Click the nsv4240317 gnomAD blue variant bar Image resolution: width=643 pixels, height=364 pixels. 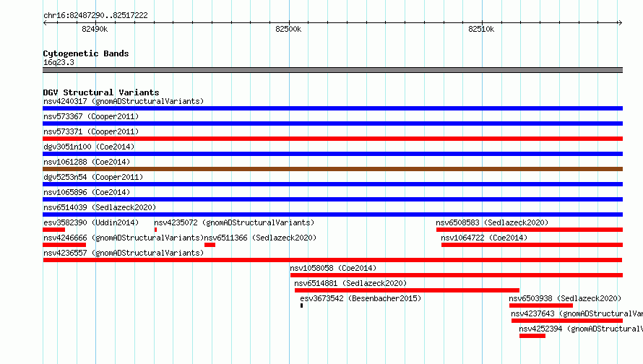(x=332, y=108)
